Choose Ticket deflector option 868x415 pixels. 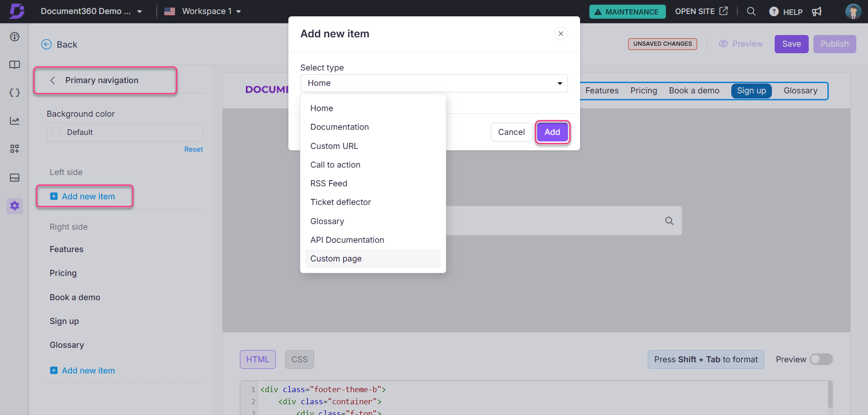[373, 202]
